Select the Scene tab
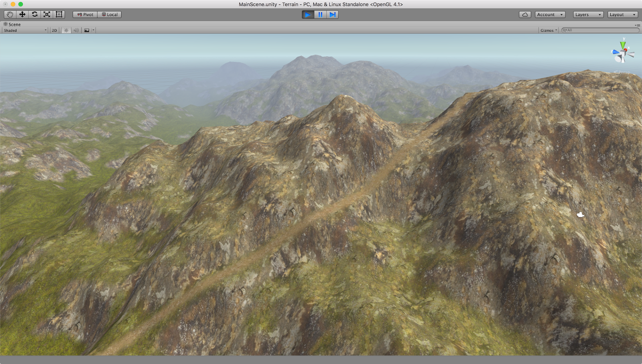 [12, 24]
